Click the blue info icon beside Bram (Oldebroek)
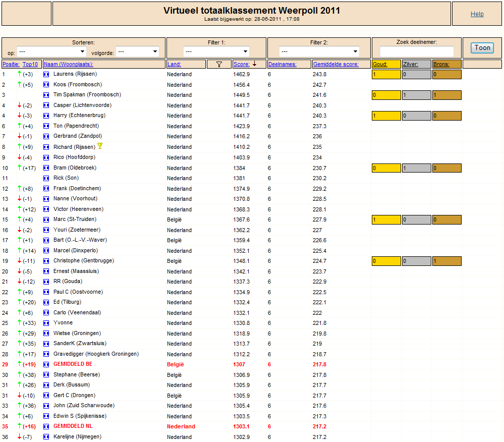This screenshot has width=504, height=442. click(46, 168)
